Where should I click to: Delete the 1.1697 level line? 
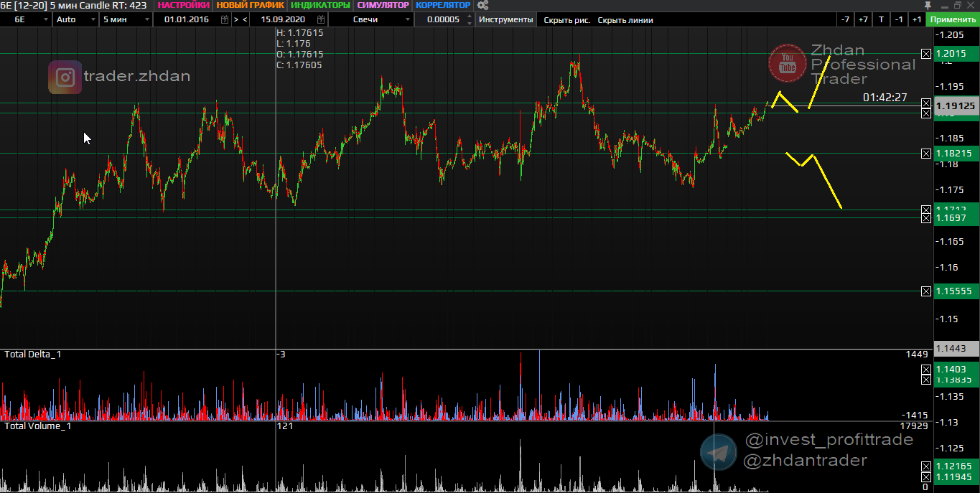click(x=926, y=217)
